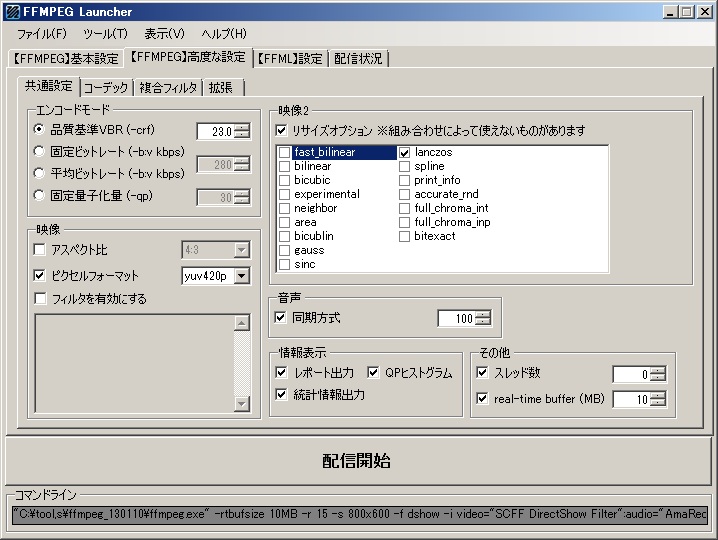The image size is (718, 540).
Task: Check the neighbor option
Action: coord(284,208)
